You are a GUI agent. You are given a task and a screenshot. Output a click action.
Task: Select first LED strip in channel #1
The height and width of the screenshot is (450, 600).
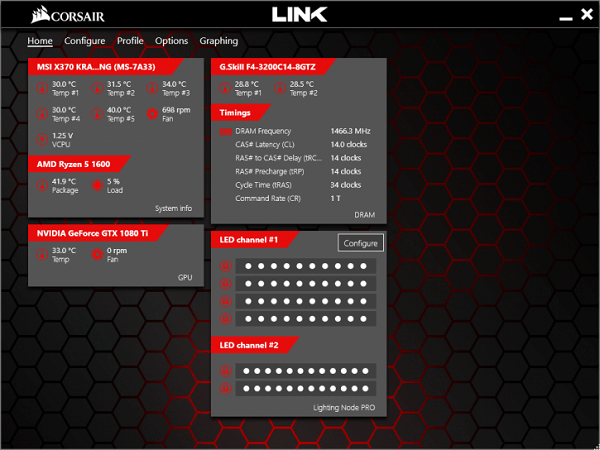[x=305, y=266]
